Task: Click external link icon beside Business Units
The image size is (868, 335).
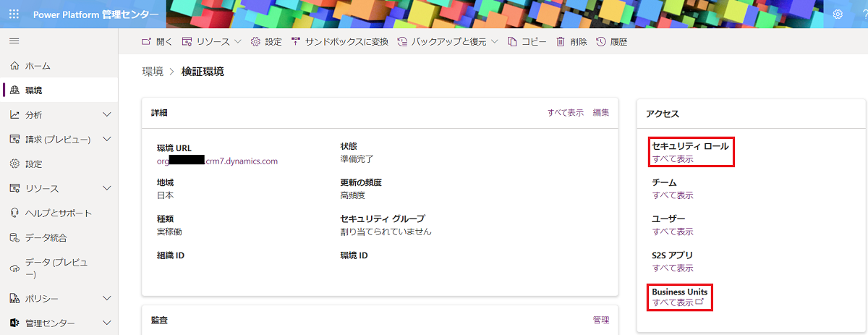Action: click(699, 302)
